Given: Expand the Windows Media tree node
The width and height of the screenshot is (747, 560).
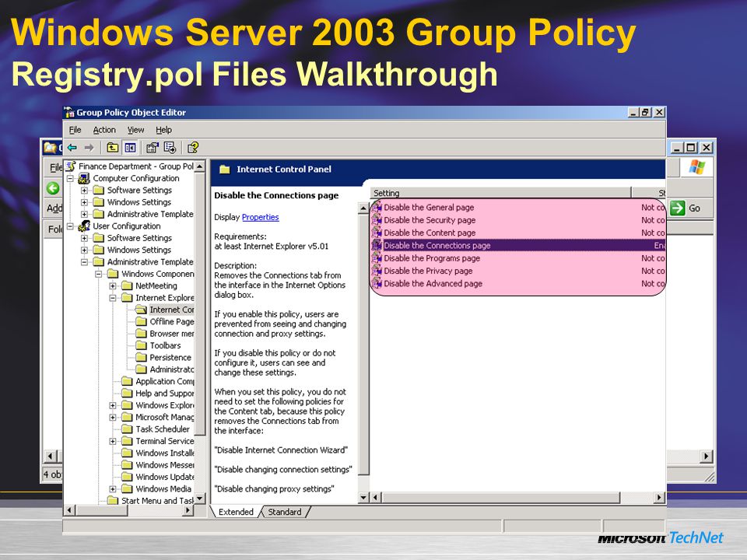Looking at the screenshot, I should [x=113, y=488].
